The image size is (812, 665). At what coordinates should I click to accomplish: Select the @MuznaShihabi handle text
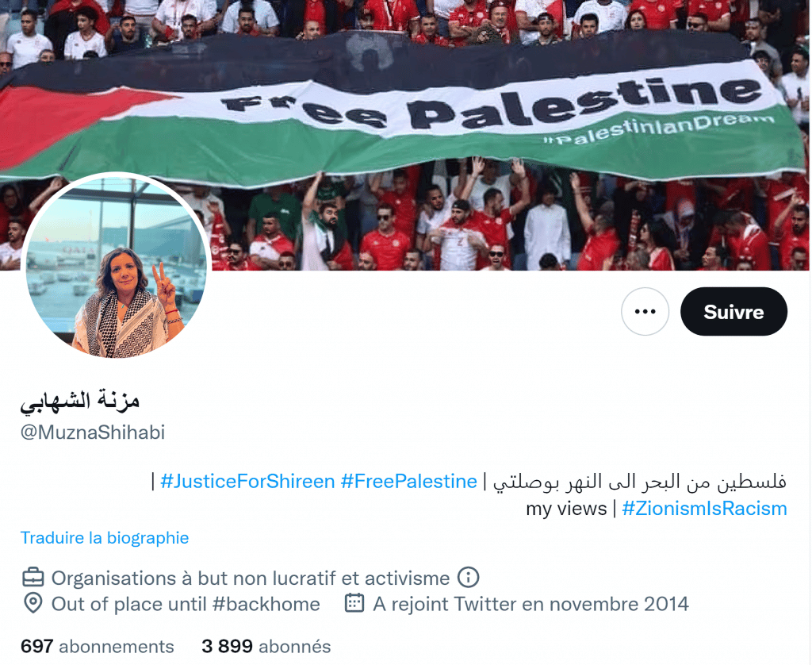pyautogui.click(x=93, y=432)
